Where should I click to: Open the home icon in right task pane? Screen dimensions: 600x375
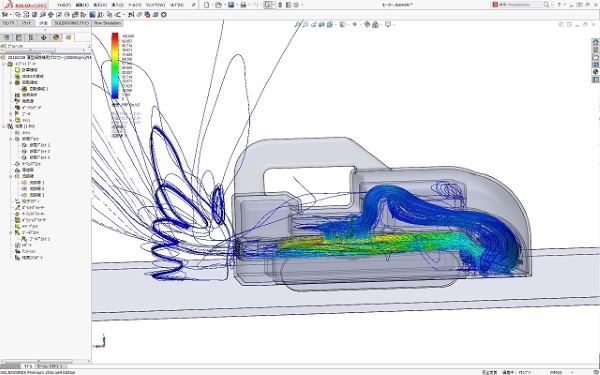click(x=595, y=42)
